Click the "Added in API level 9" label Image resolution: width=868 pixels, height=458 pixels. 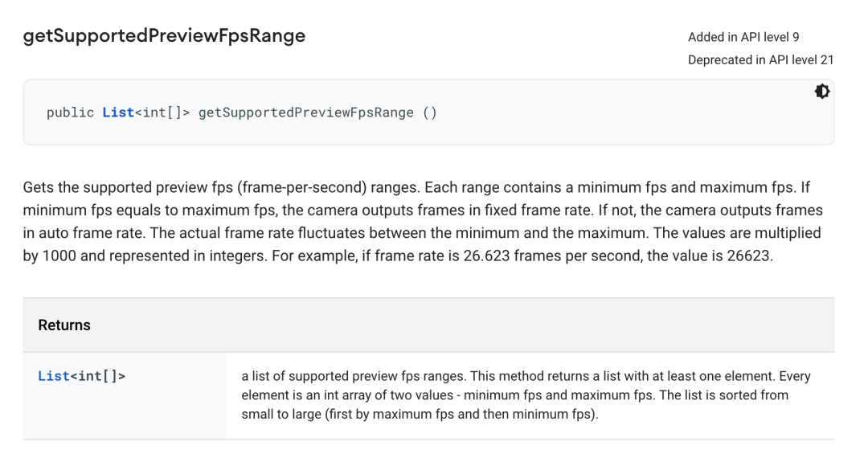(x=743, y=37)
